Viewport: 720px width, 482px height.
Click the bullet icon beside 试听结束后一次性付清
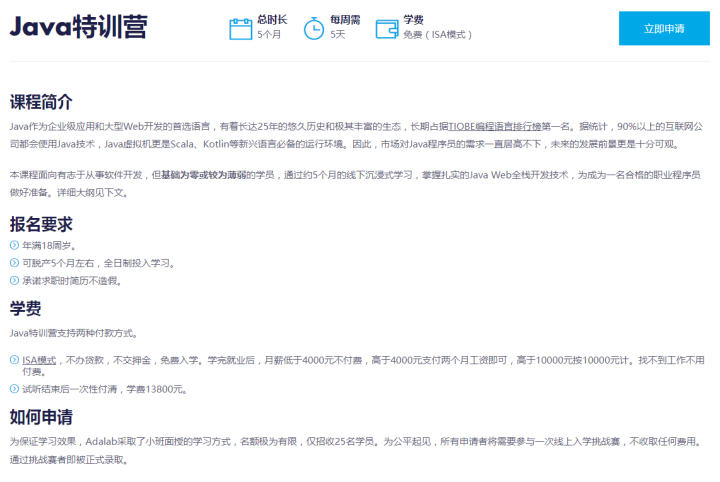pos(14,389)
